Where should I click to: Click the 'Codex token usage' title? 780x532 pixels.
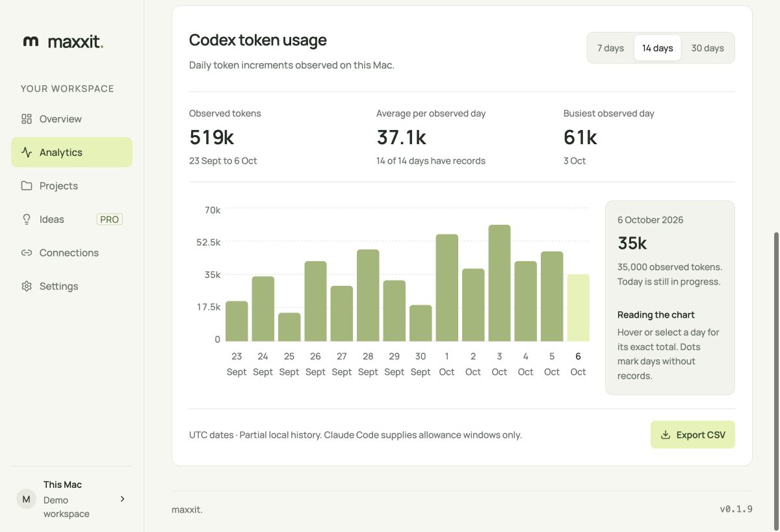(x=257, y=40)
